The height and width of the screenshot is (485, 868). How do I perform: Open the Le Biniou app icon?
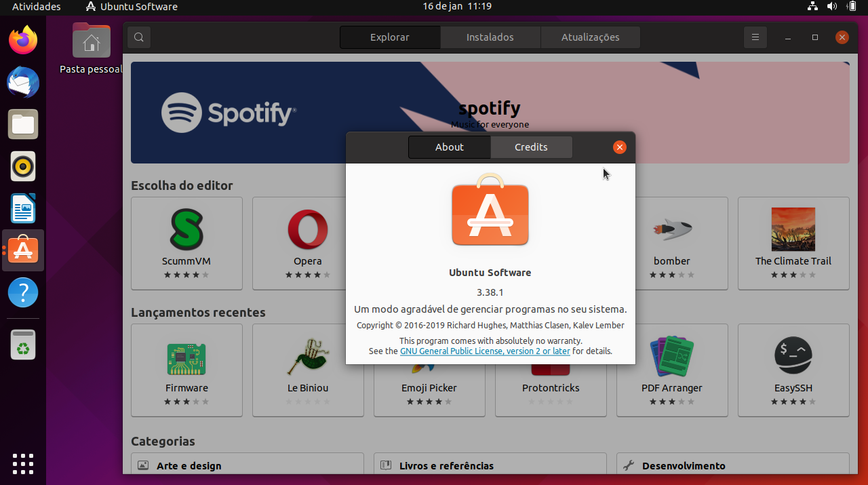308,357
